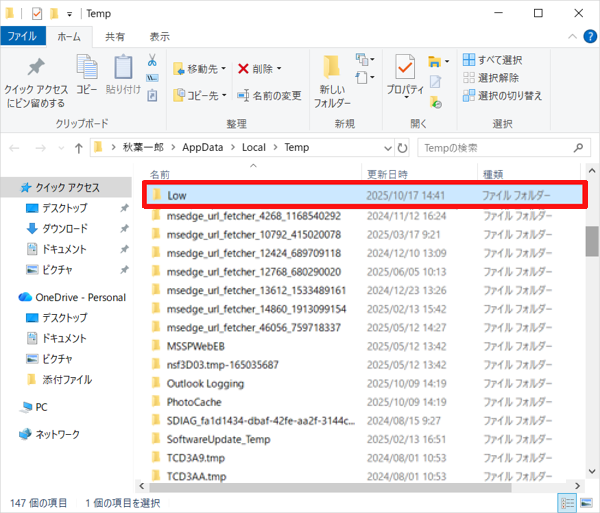Click the 名前の変更 rename button
Viewport: 600px width, 513px height.
(x=267, y=95)
